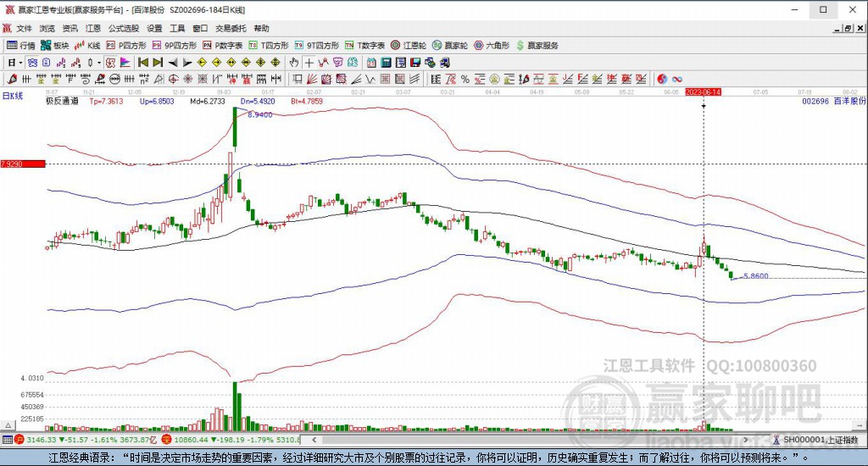Viewport: 868px width, 466px height.
Task: Open the 六角形 hexagon tool
Action: pyautogui.click(x=492, y=46)
